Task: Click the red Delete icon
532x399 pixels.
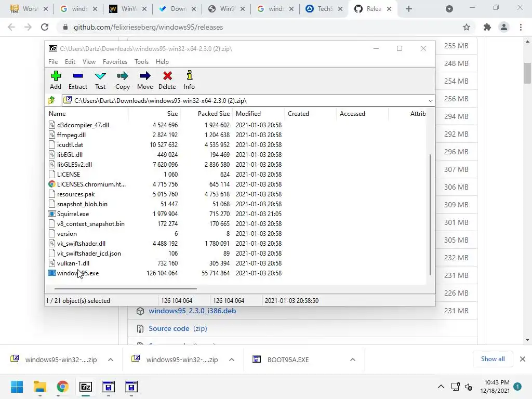Action: (x=167, y=76)
